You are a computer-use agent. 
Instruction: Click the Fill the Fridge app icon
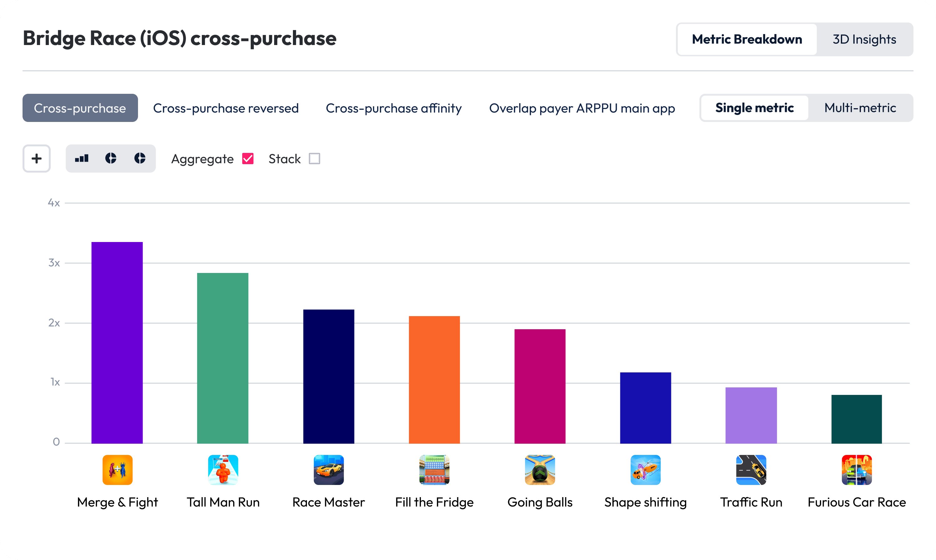point(434,470)
